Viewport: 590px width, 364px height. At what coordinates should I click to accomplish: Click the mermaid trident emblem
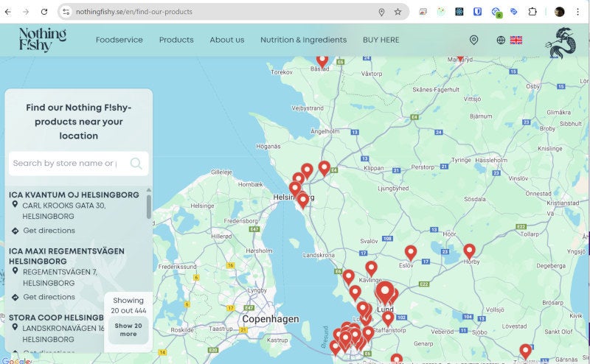(x=561, y=43)
